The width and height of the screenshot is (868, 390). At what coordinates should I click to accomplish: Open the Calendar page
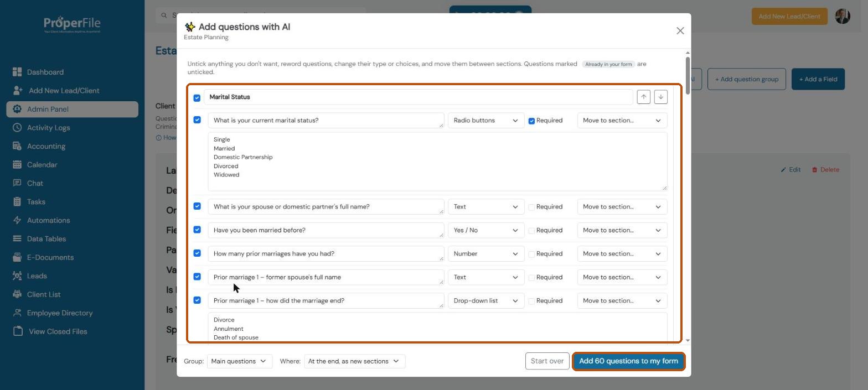[42, 164]
